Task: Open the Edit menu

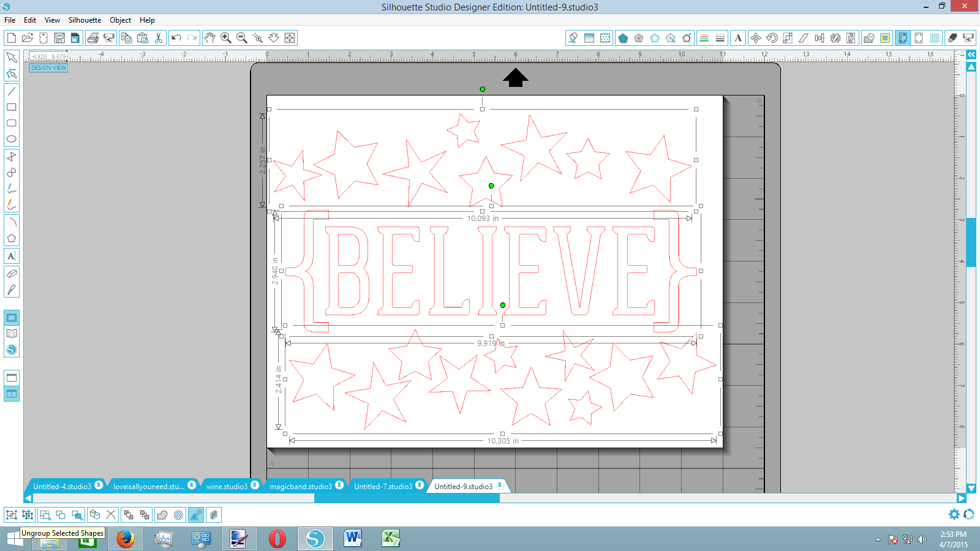Action: [x=30, y=20]
